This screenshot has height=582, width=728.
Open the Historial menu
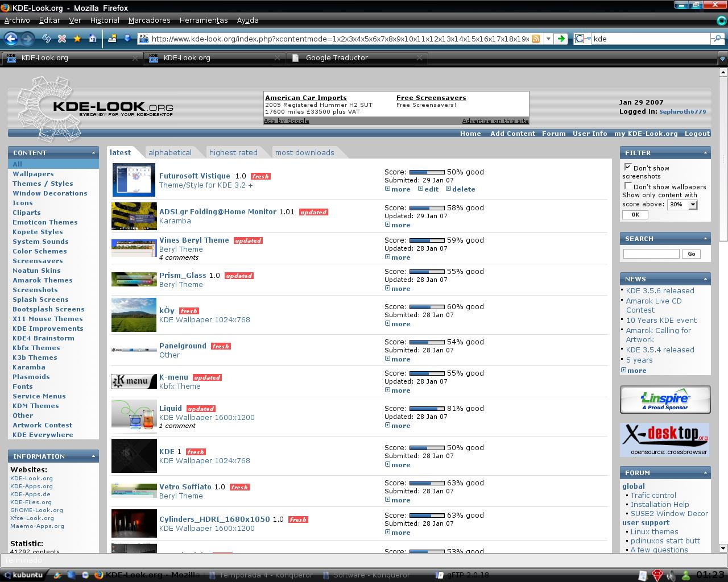coord(105,20)
